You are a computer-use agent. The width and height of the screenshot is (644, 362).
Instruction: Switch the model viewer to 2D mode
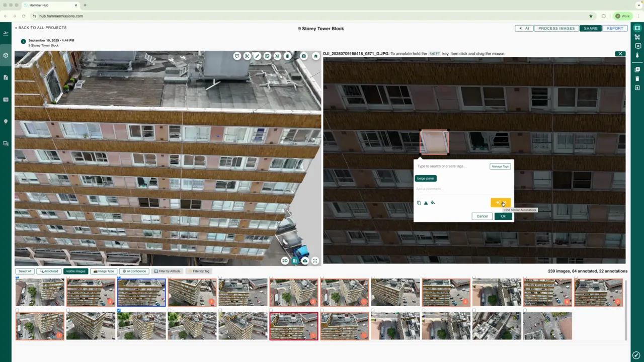285,261
